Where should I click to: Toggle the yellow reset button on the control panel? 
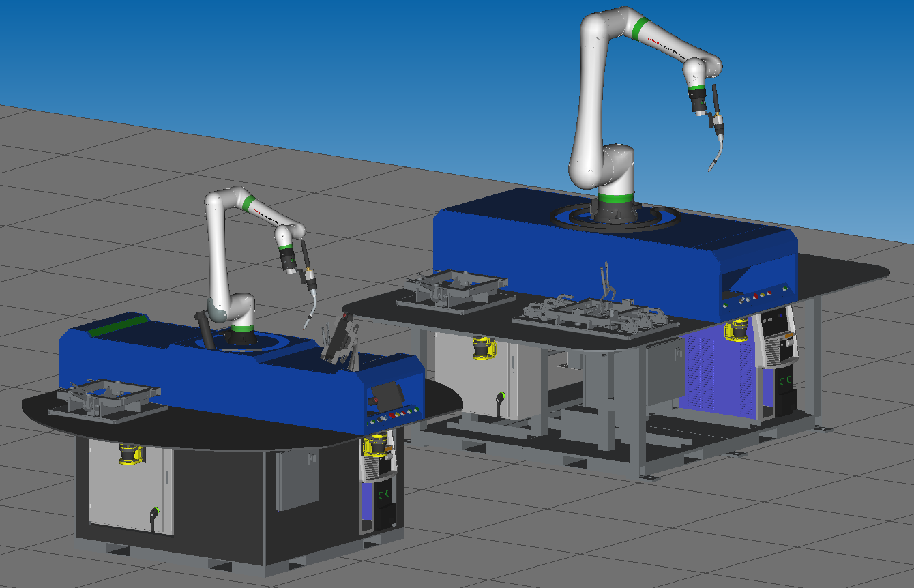397,415
